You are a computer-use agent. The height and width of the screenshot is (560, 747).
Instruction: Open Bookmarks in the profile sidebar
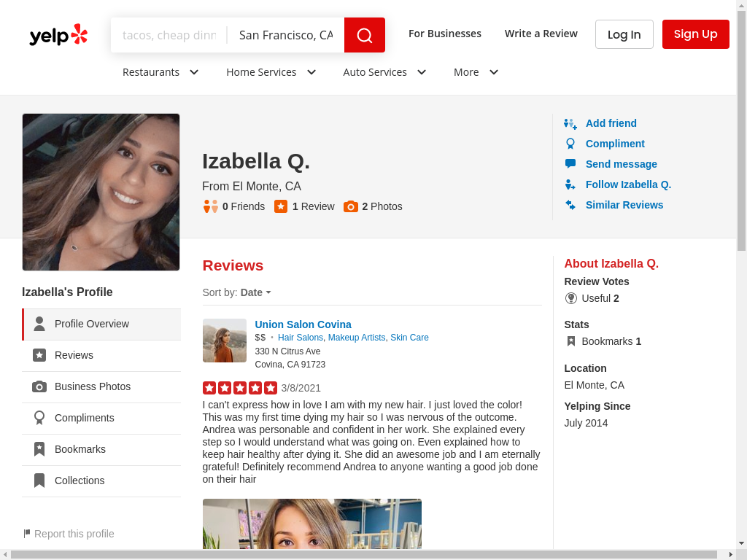tap(80, 449)
